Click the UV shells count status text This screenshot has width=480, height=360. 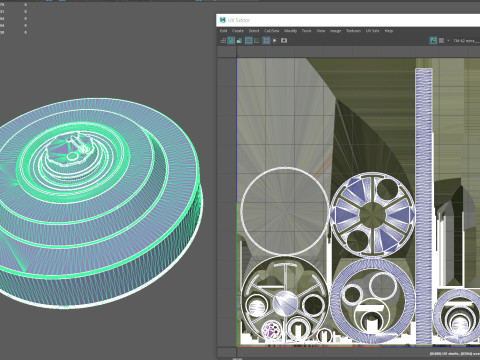pyautogui.click(x=455, y=354)
